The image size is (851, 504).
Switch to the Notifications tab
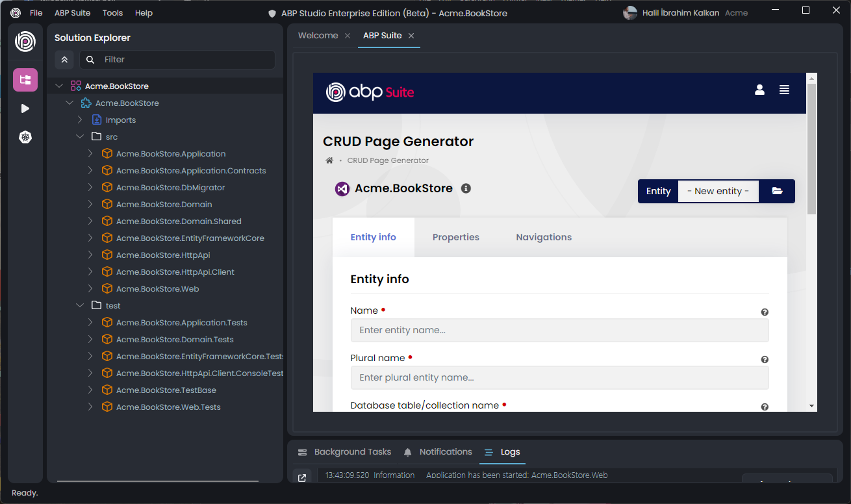tap(445, 452)
